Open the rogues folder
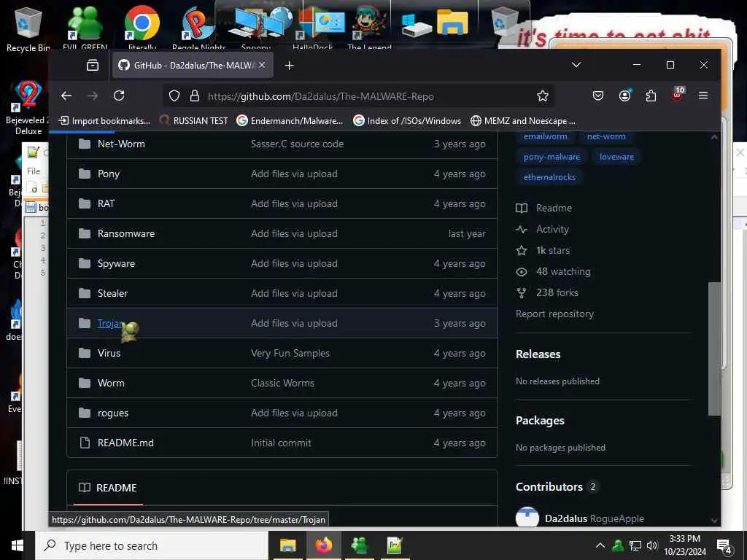 (113, 413)
